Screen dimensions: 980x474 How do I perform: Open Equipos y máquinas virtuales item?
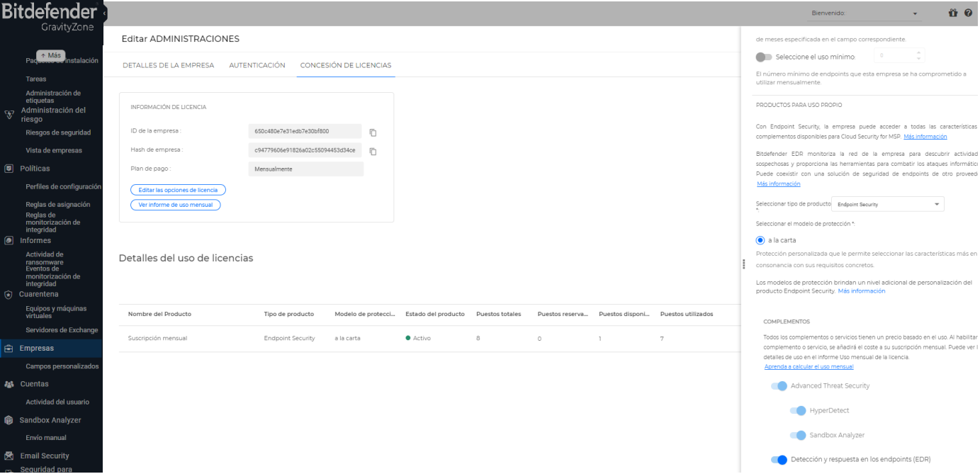pos(56,312)
